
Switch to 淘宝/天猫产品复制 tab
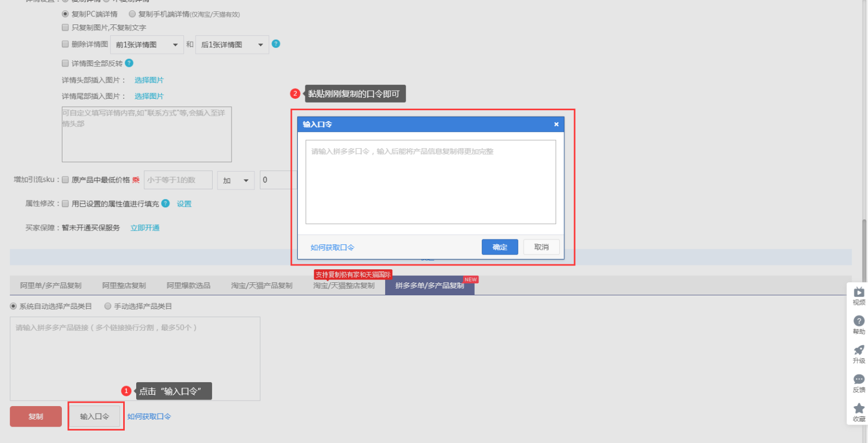tap(261, 286)
